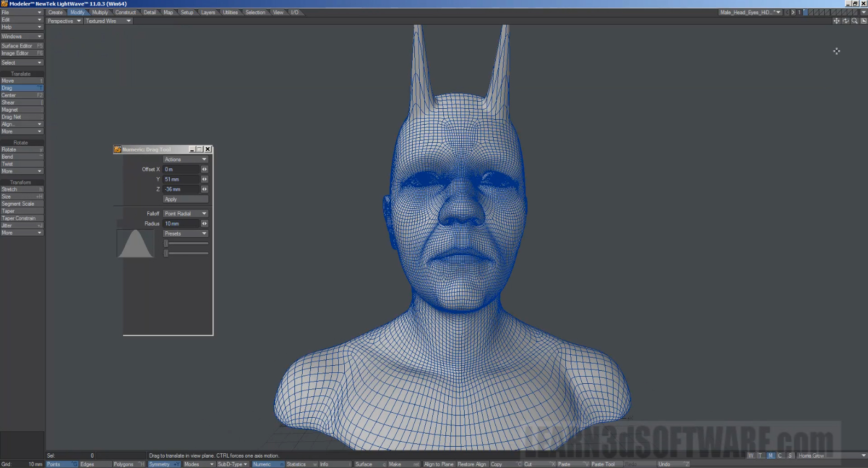
Task: Open the Statistics panel
Action: point(302,464)
